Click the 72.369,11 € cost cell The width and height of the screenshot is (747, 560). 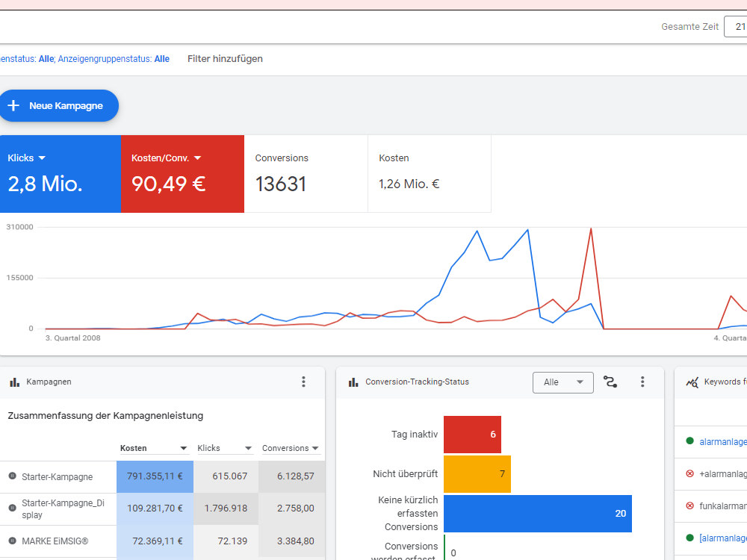pos(155,541)
